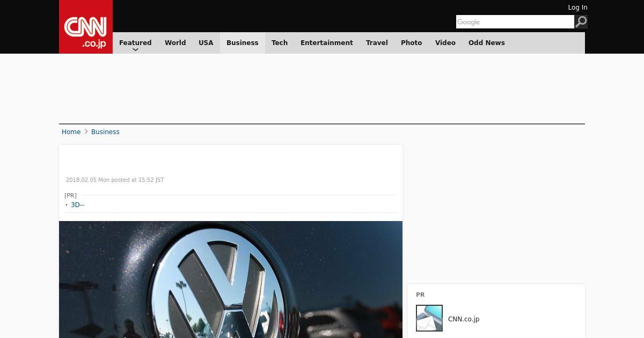
Task: Click the Home breadcrumb link
Action: pos(71,132)
